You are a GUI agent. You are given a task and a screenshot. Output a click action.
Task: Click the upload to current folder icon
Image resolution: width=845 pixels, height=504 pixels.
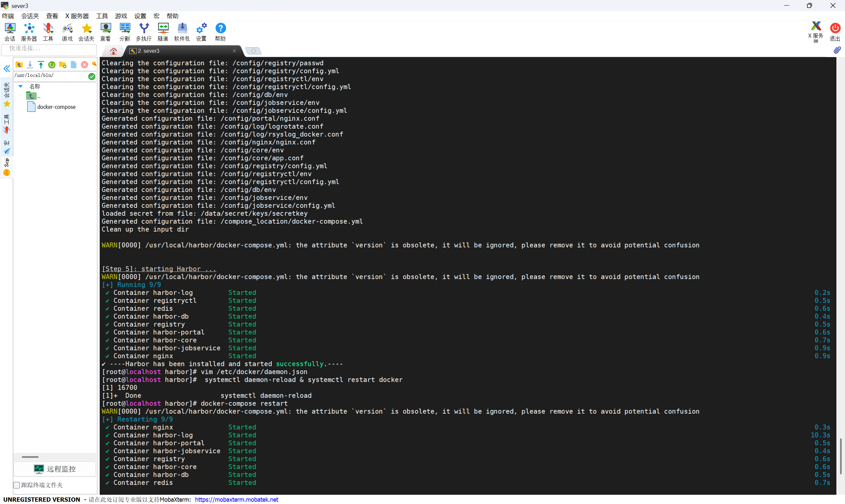41,65
